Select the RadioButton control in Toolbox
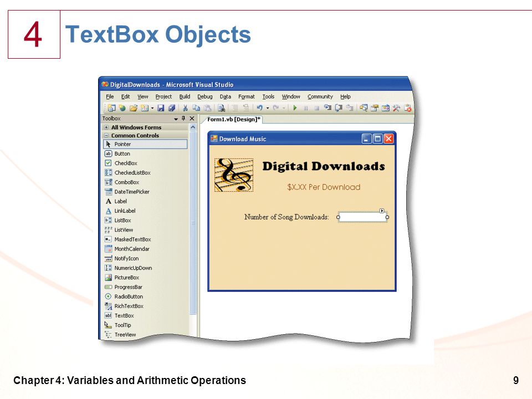The width and height of the screenshot is (532, 399). (145, 296)
